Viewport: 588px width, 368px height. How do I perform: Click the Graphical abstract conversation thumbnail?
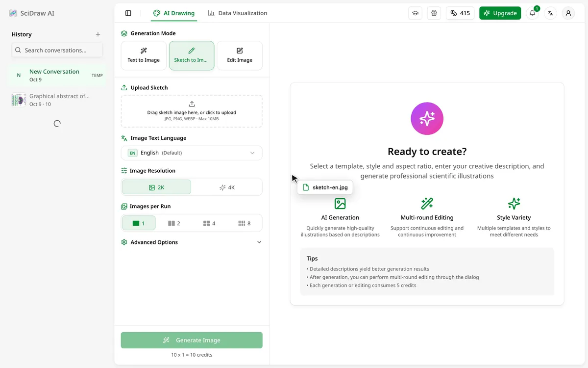click(x=19, y=100)
